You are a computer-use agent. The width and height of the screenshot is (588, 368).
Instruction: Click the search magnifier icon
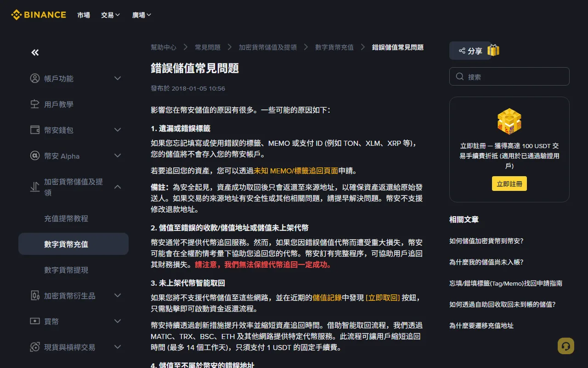point(459,76)
